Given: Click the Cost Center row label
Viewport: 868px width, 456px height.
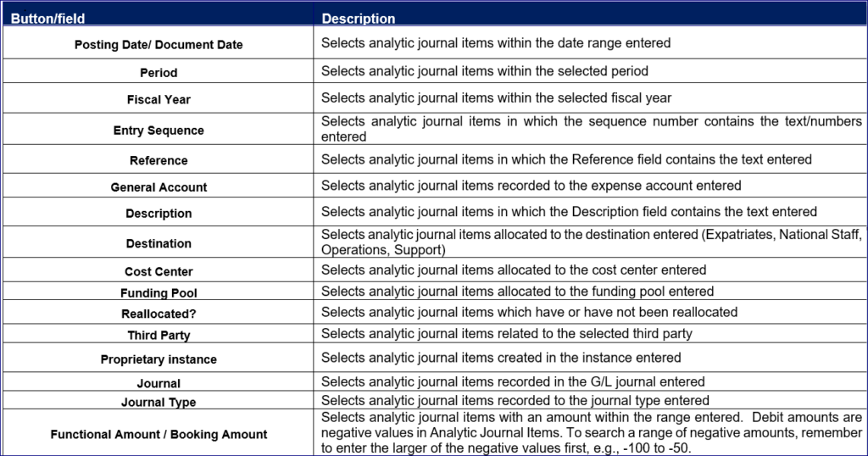Looking at the screenshot, I should (159, 272).
